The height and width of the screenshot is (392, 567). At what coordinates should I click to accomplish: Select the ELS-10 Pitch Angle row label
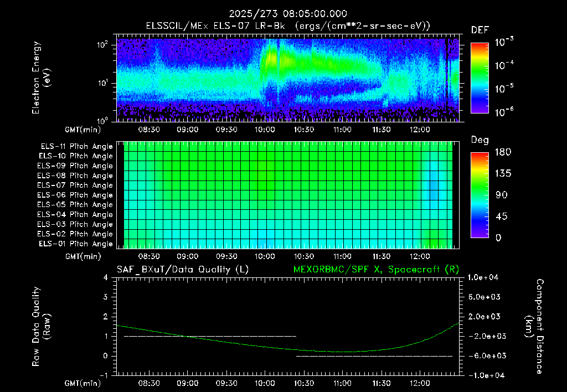click(x=76, y=156)
